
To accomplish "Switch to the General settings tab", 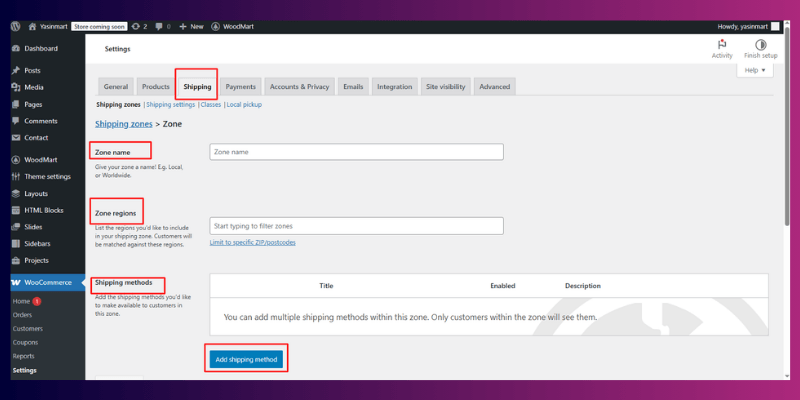I will point(116,87).
